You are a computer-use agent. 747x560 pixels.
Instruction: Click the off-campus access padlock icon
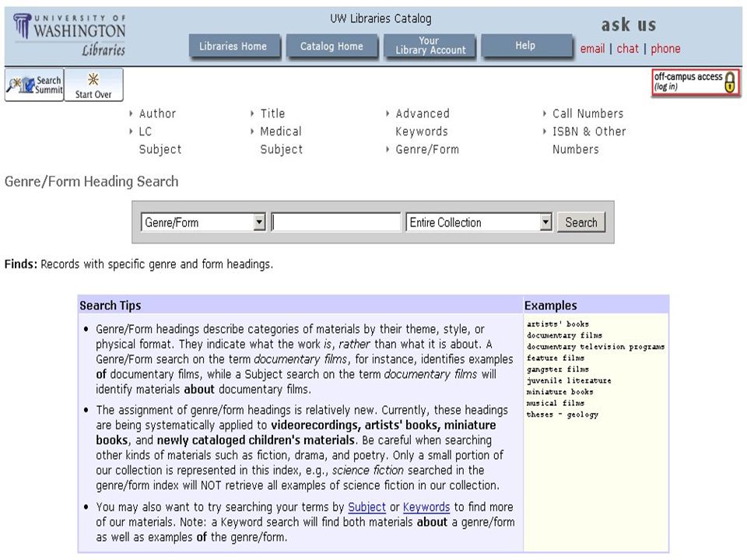729,82
